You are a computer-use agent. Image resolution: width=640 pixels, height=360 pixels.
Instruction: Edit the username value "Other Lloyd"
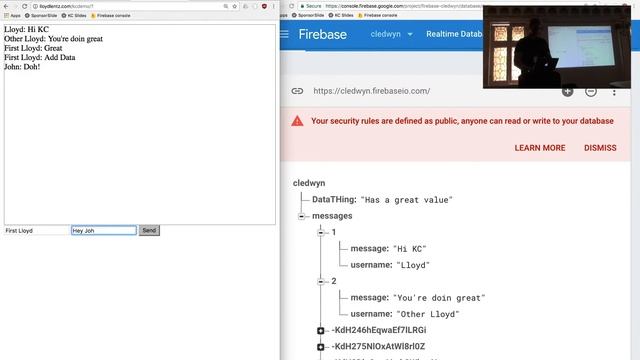pyautogui.click(x=428, y=314)
